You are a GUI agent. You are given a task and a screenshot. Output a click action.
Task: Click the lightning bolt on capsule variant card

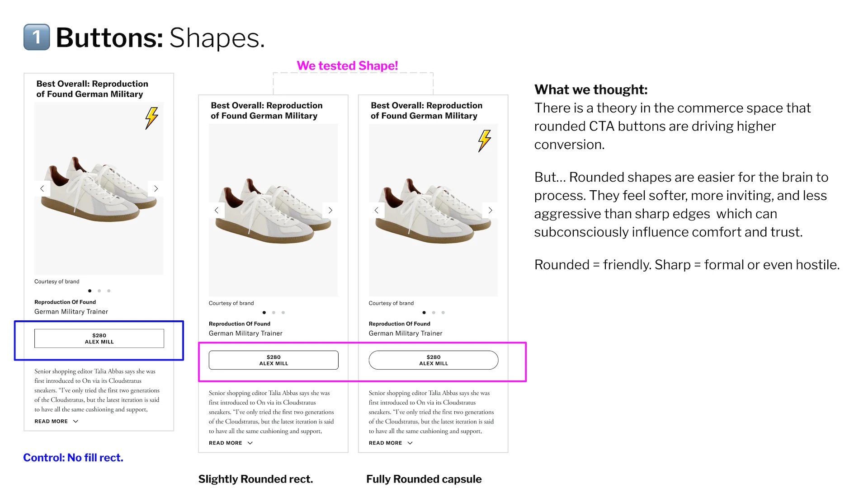pyautogui.click(x=485, y=141)
